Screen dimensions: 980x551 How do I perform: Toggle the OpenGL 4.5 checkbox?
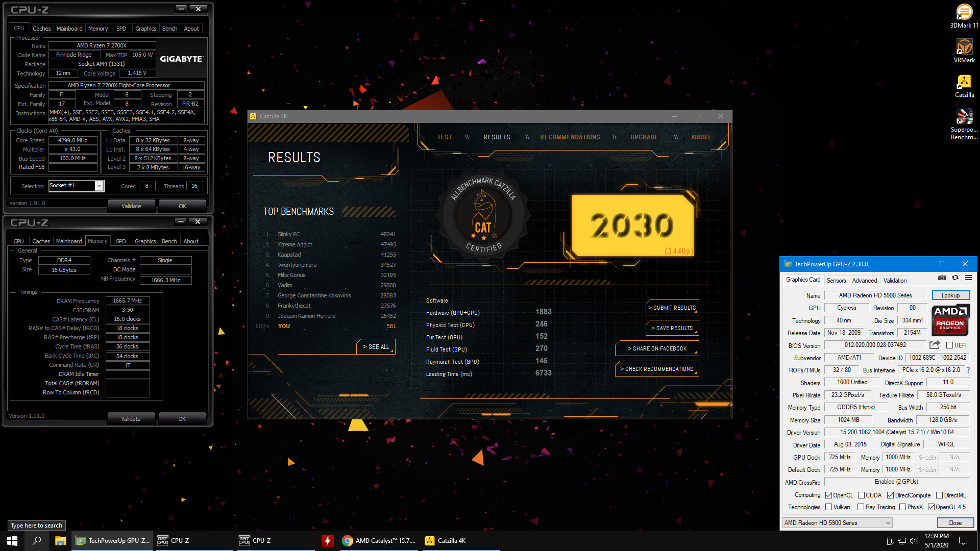(931, 507)
